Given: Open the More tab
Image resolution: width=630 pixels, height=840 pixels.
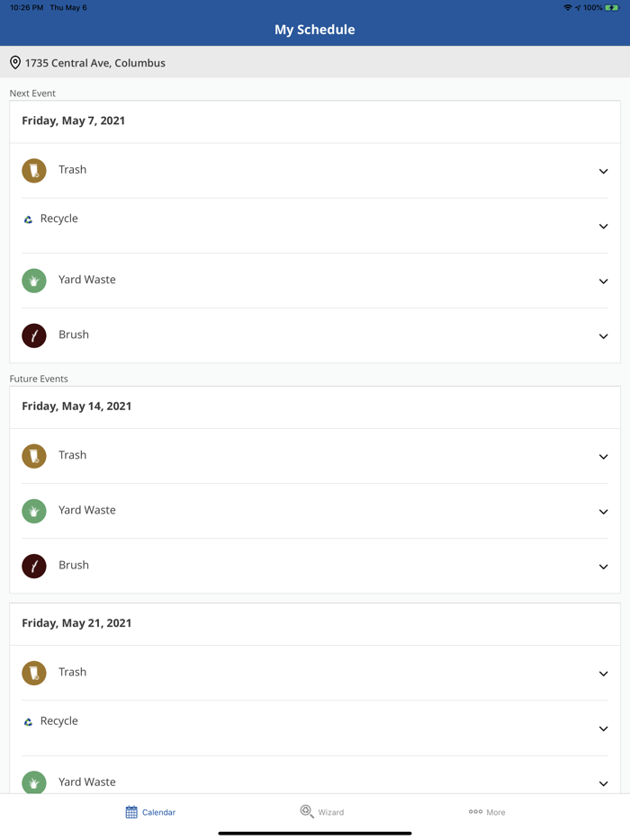Looking at the screenshot, I should coord(487,812).
